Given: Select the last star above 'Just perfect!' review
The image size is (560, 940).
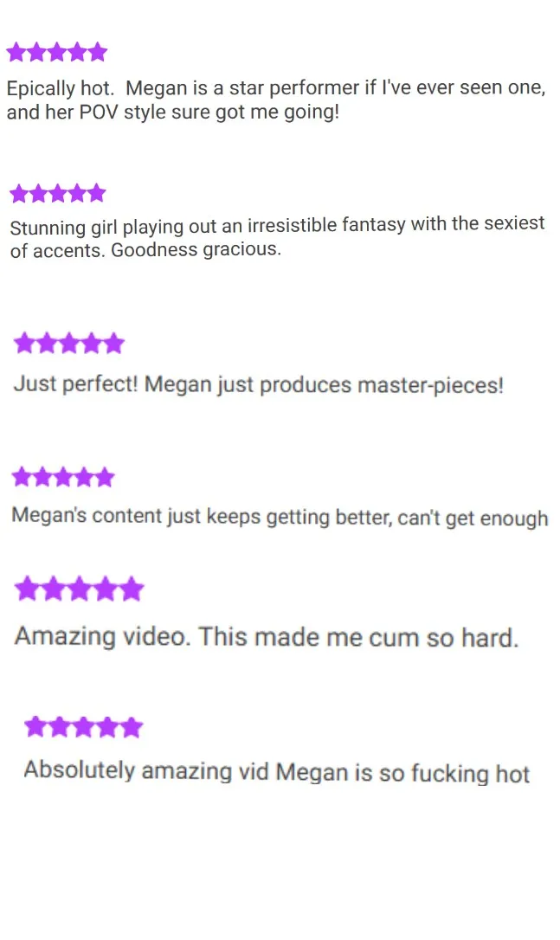Looking at the screenshot, I should pyautogui.click(x=114, y=344).
